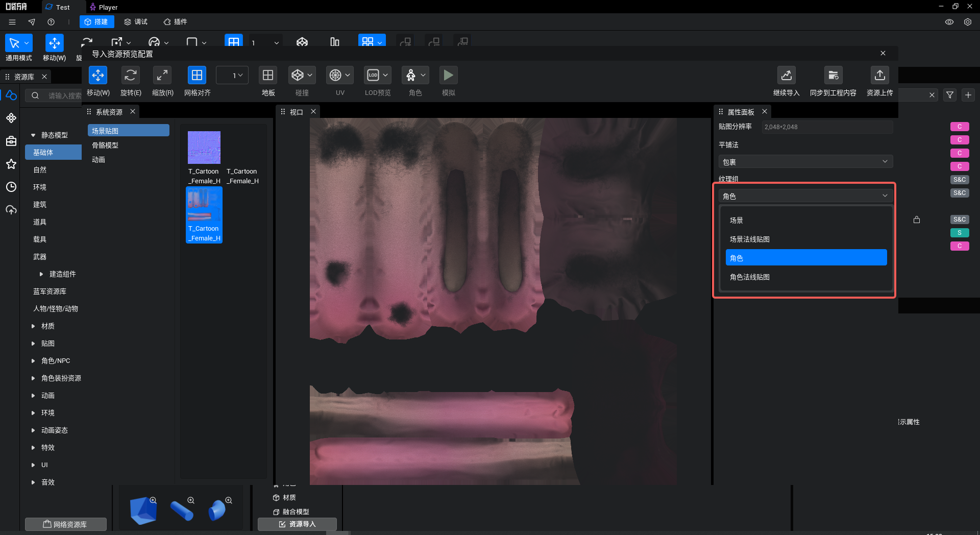Select the blue cube primitive thumbnail
Image resolution: width=980 pixels, height=535 pixels.
pyautogui.click(x=143, y=510)
